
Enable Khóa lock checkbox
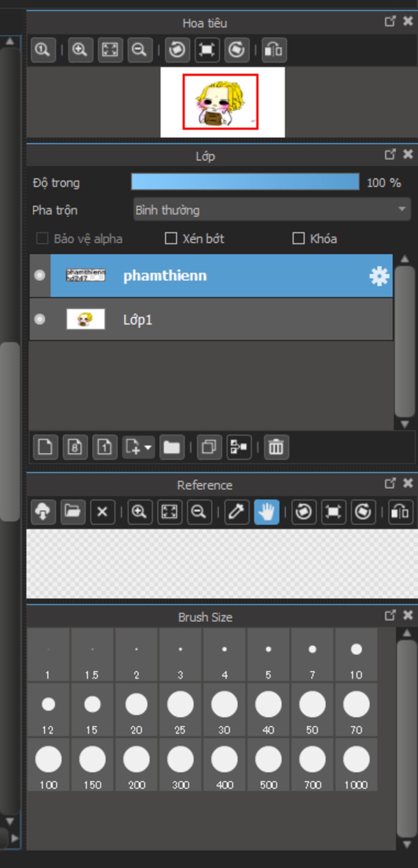tap(299, 238)
